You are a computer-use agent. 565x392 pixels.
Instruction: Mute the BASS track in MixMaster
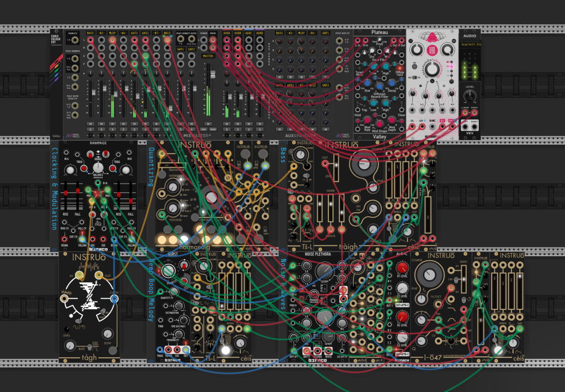click(x=90, y=124)
